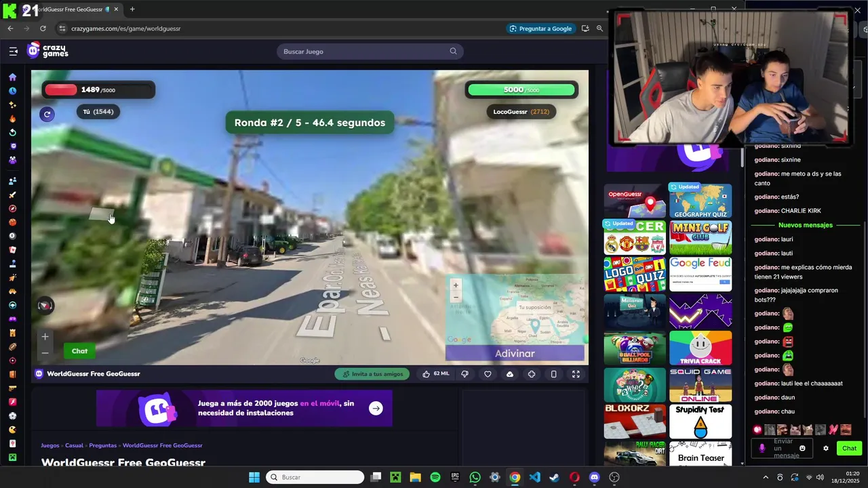
Task: Click Invita a tus amigos
Action: pos(372,373)
